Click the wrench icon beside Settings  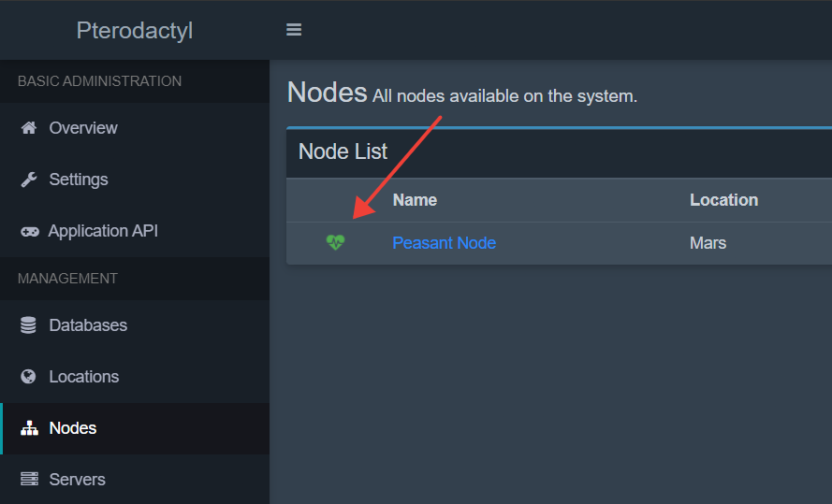(29, 180)
